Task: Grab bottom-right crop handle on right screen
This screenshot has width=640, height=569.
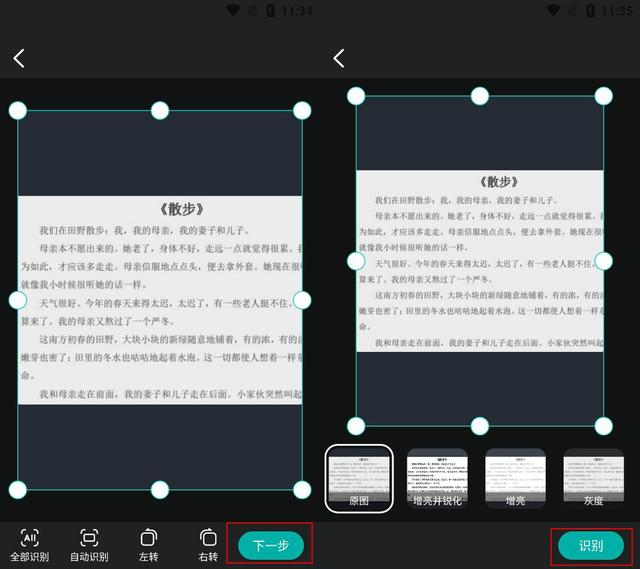Action: click(604, 426)
